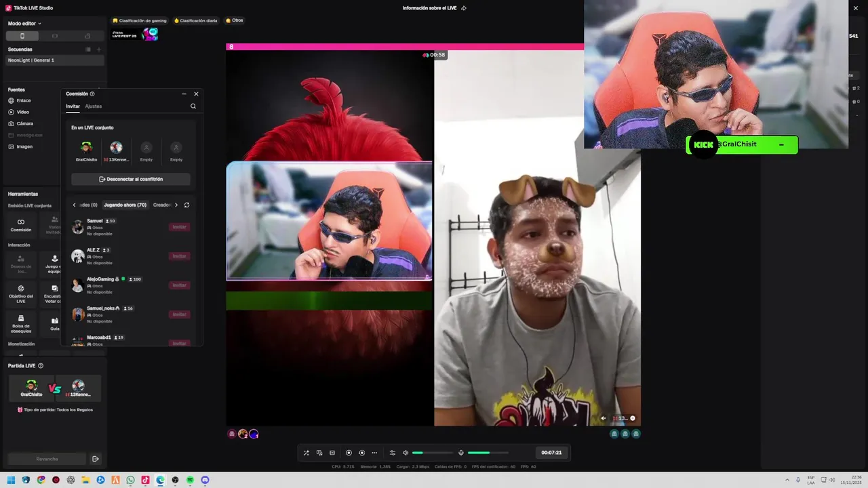Open ESP LAA language selector
The height and width of the screenshot is (488, 868).
pos(811,480)
